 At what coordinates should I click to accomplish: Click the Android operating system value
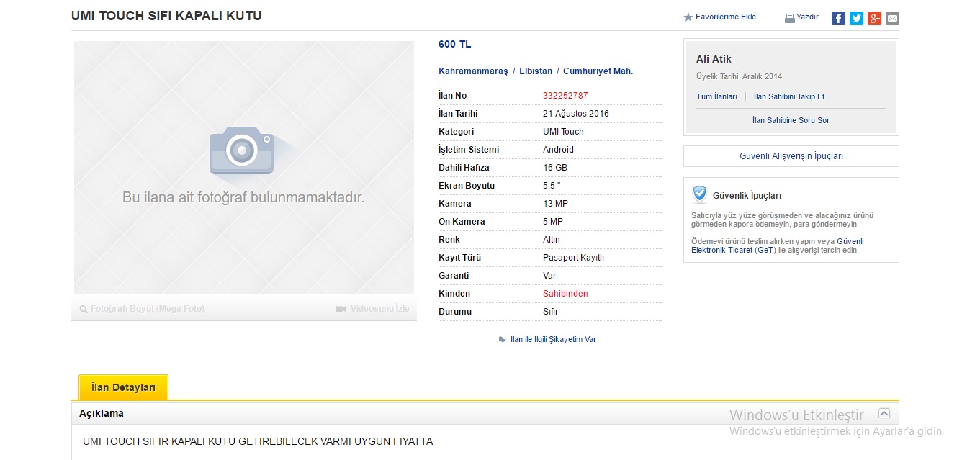[x=558, y=150]
